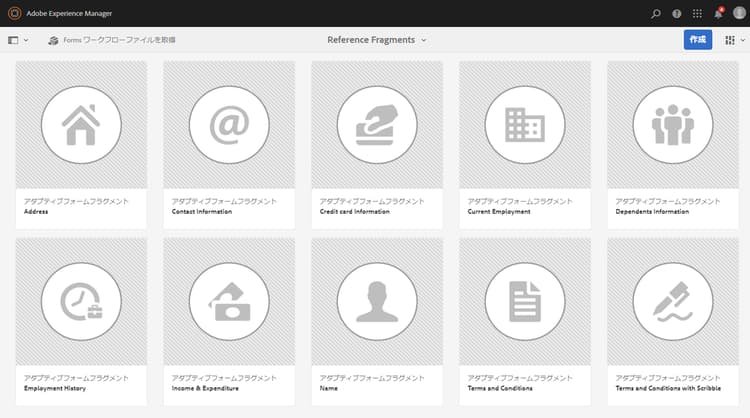Select the Employment History clock icon
Screen dimensions: 750x418
pyautogui.click(x=81, y=301)
